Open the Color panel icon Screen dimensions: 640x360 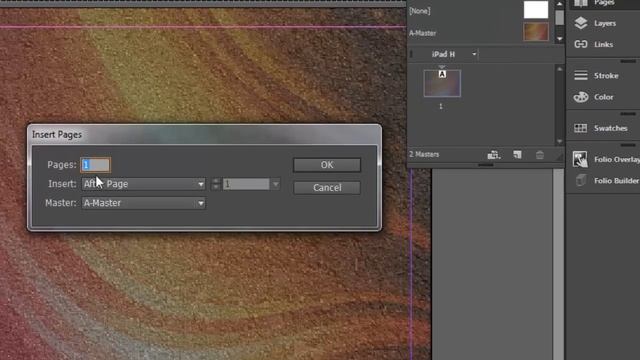pos(580,97)
